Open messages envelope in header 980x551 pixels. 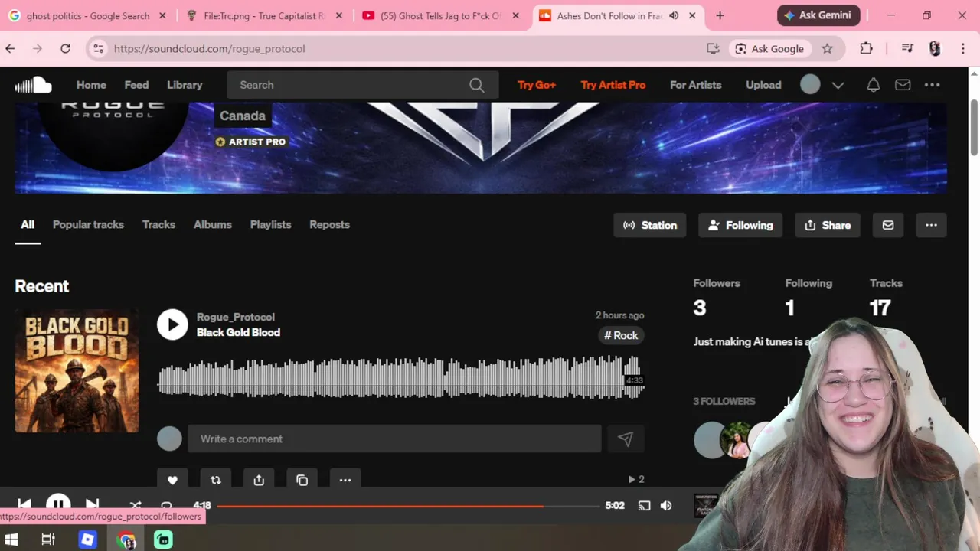tap(903, 85)
